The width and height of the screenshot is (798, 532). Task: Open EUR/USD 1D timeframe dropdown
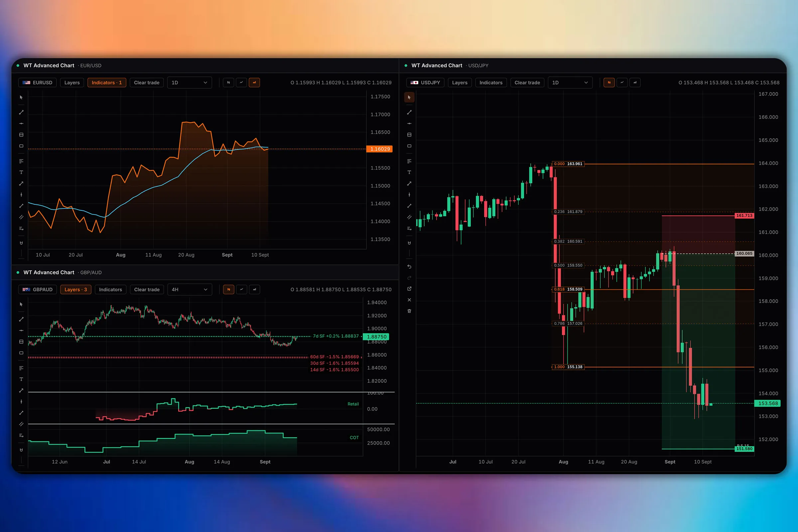click(189, 82)
